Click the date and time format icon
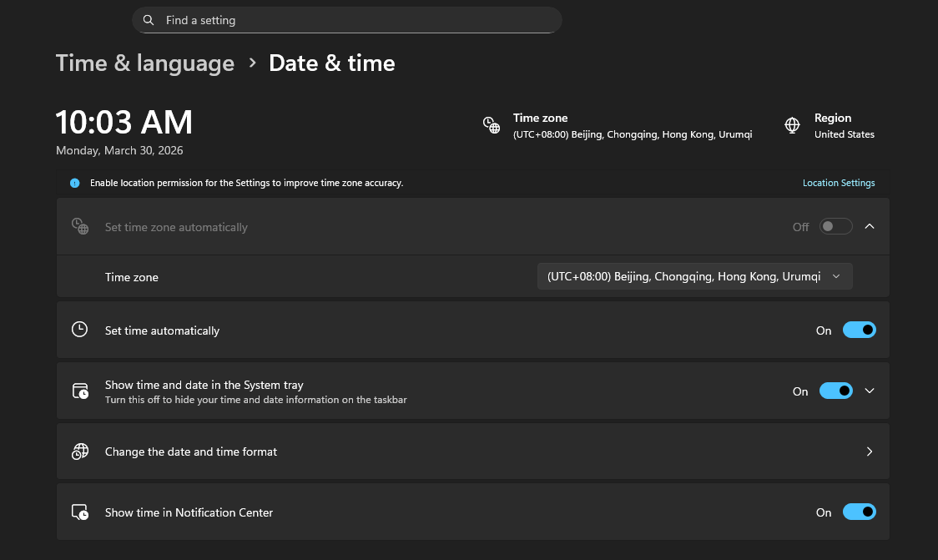The image size is (938, 560). coord(80,452)
